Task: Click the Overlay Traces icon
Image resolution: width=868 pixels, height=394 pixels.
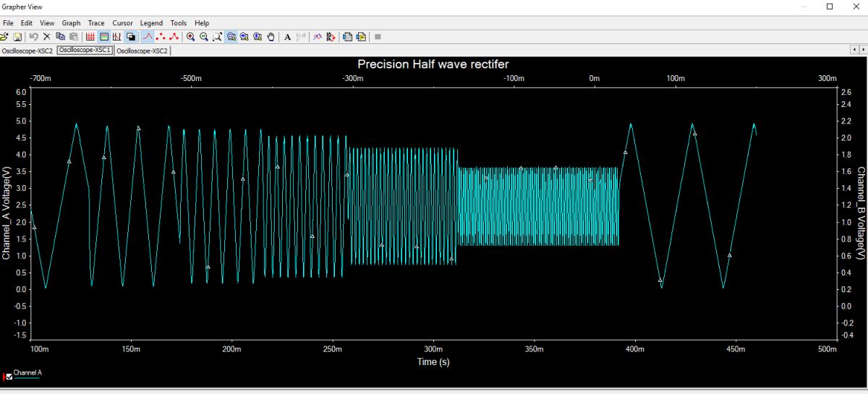Action: 316,36
